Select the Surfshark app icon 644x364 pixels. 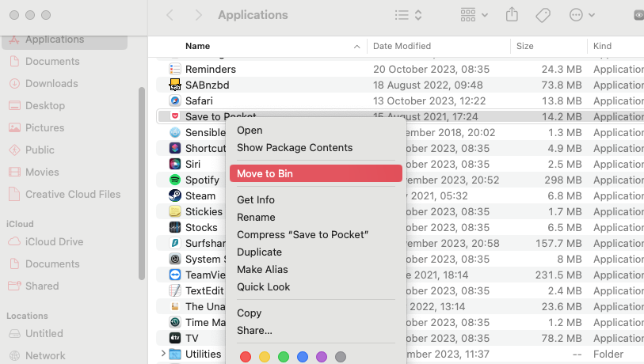[175, 243]
